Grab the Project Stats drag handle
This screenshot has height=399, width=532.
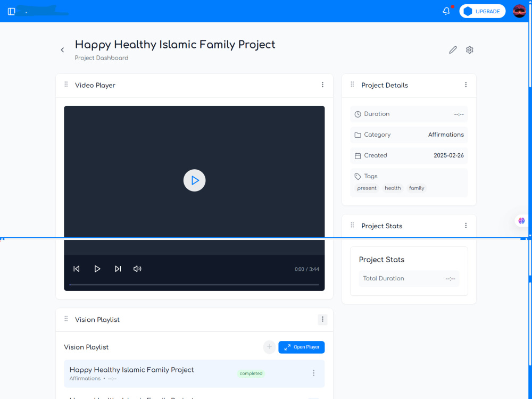[x=353, y=225]
